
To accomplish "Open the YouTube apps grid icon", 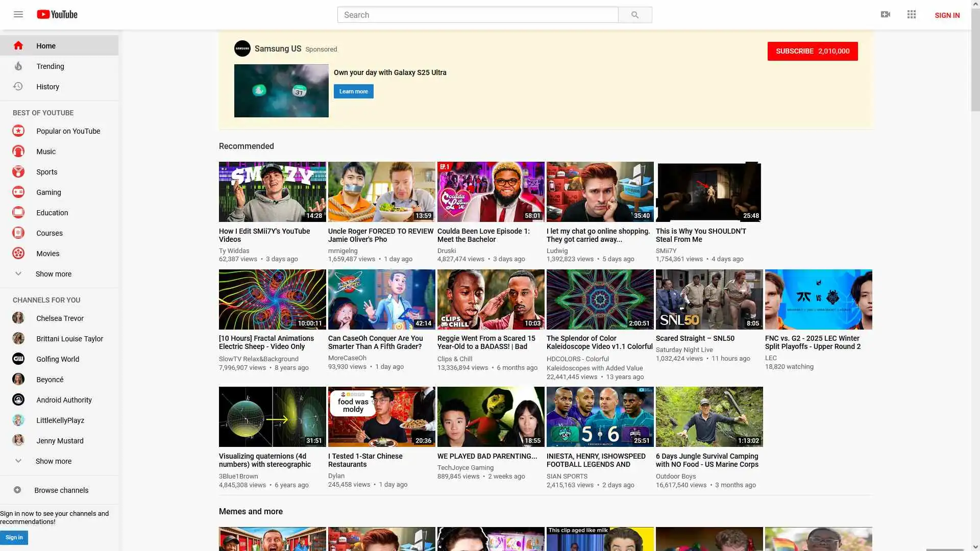I will point(912,14).
